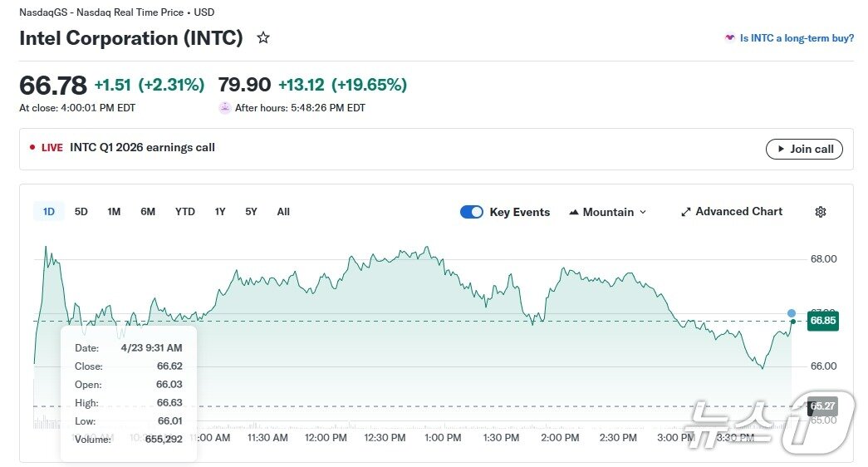Switch chart to All time range
The width and height of the screenshot is (868, 467).
283,212
